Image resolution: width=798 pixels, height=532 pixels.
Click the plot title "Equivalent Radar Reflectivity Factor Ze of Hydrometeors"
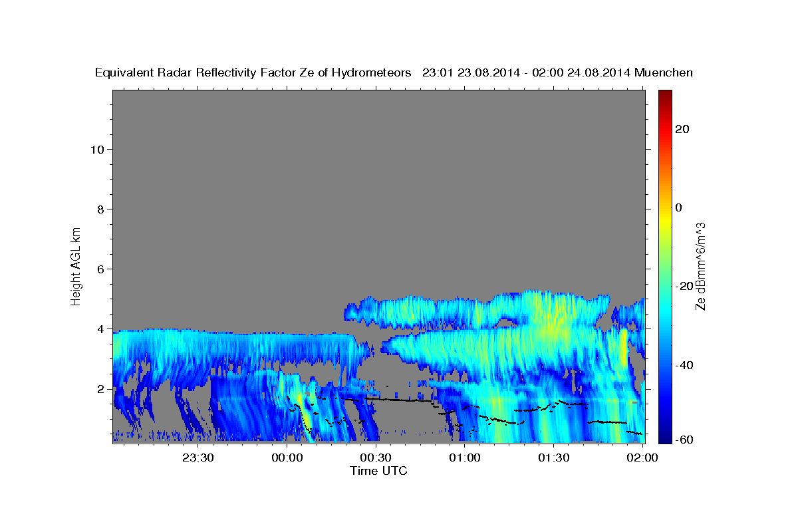point(253,72)
